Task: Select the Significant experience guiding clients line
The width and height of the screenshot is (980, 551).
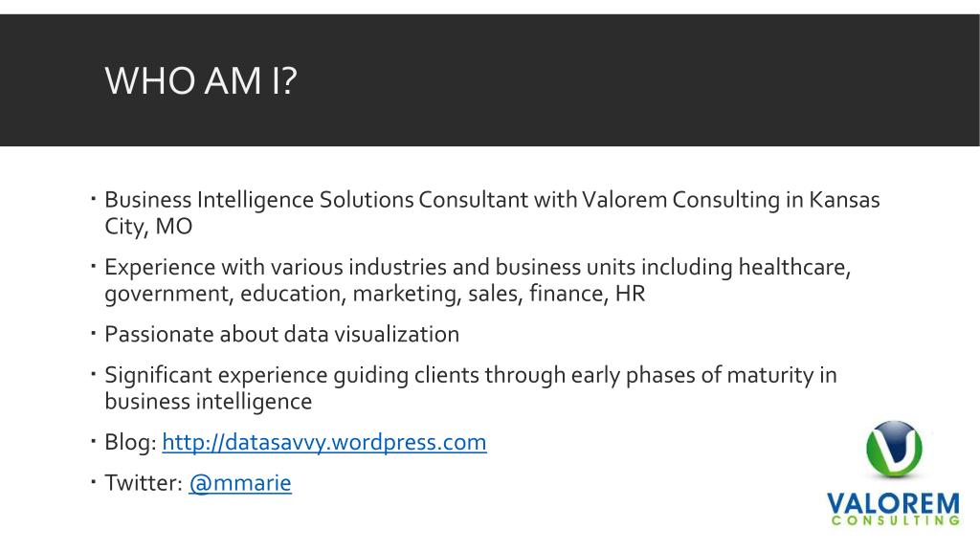Action: 471,375
